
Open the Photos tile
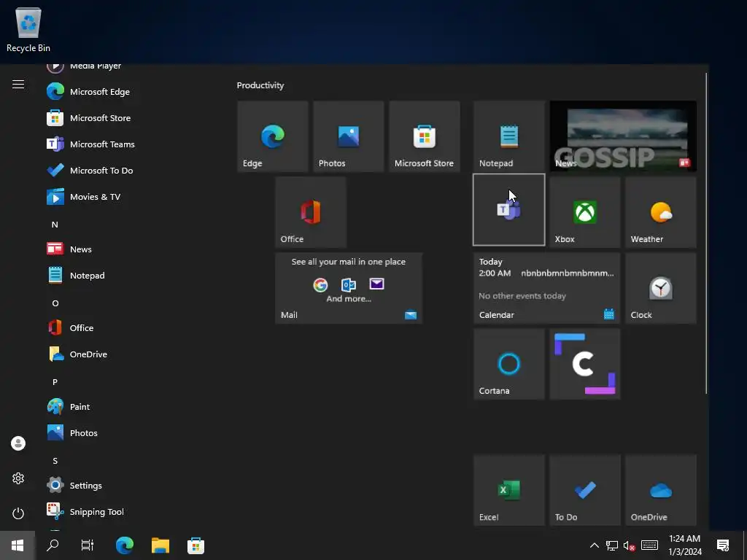pos(348,136)
